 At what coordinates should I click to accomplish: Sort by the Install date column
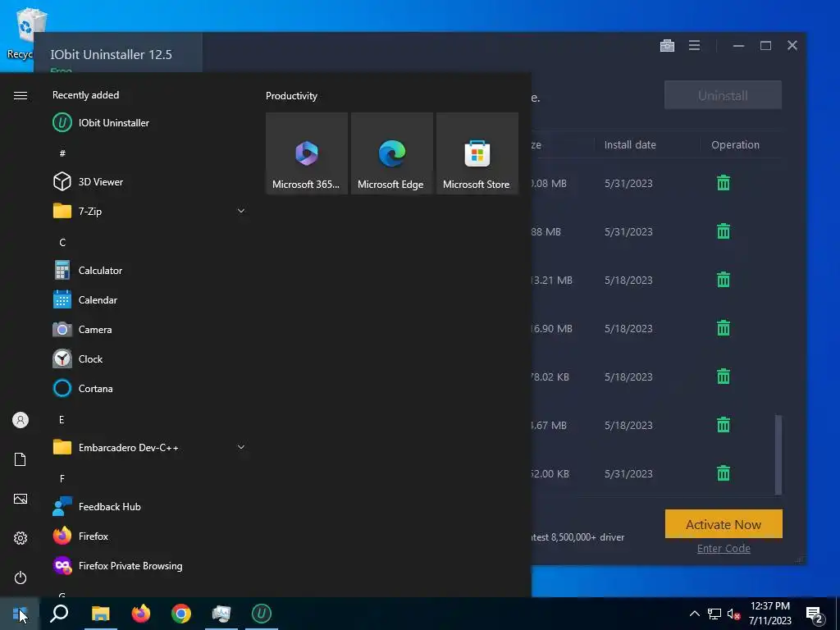tap(630, 144)
